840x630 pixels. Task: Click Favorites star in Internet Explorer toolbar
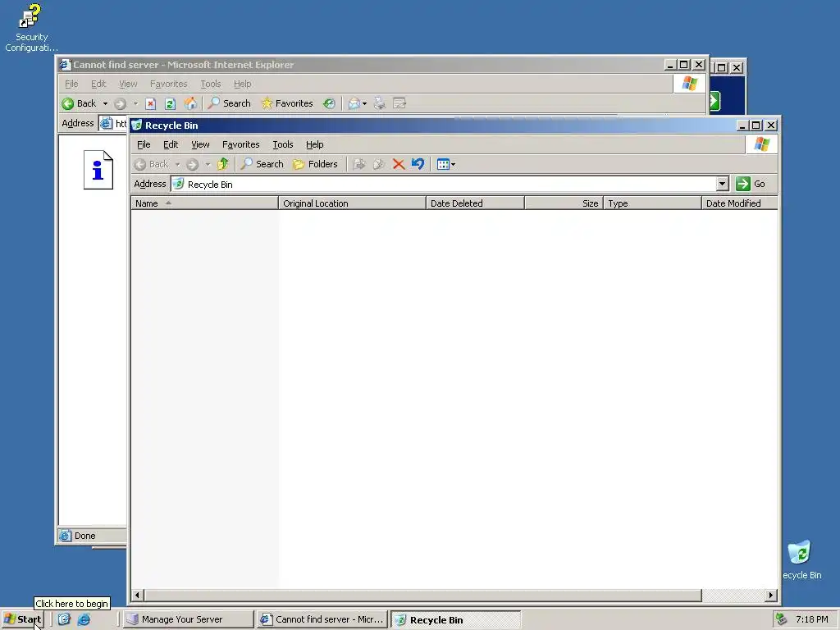coord(286,103)
